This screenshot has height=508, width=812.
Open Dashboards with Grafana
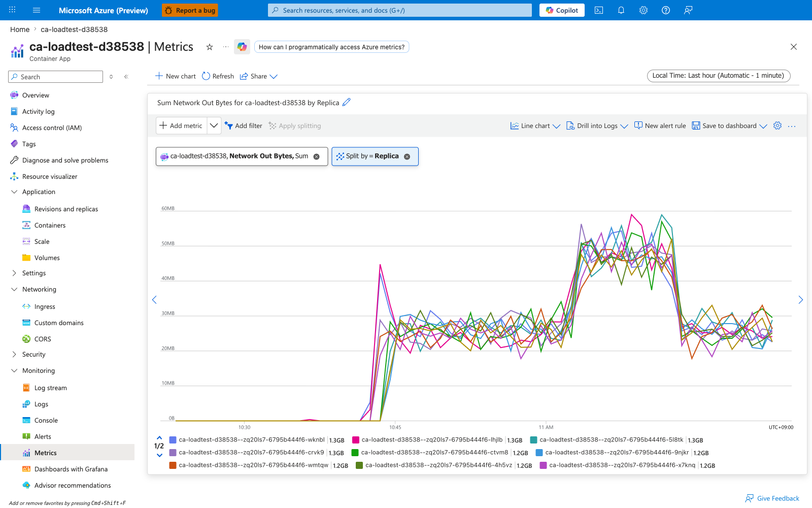[x=71, y=469]
